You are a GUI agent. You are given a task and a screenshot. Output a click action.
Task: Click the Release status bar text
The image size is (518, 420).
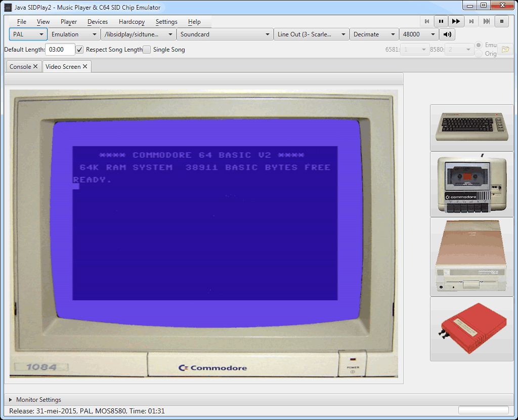click(x=87, y=411)
